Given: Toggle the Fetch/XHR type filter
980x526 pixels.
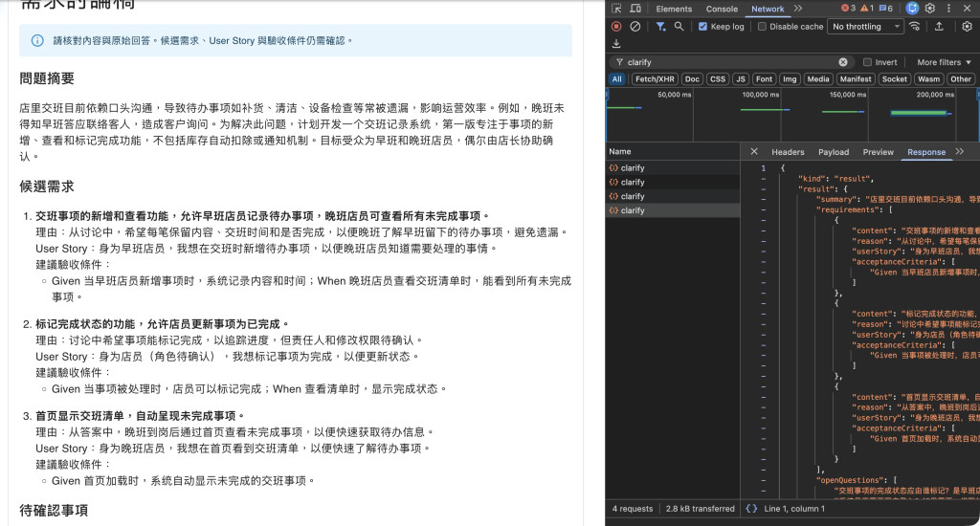Looking at the screenshot, I should point(655,78).
